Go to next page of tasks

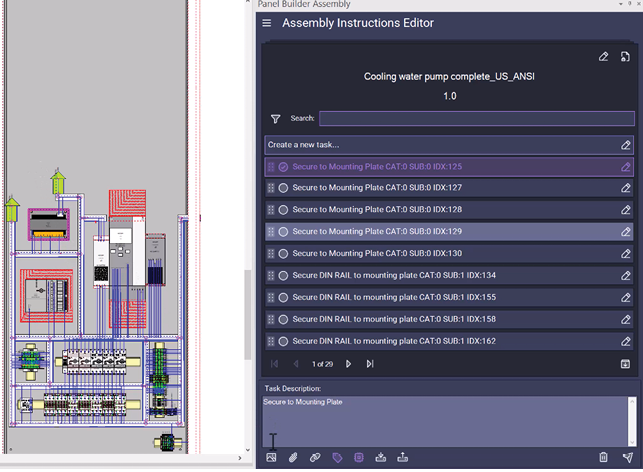[348, 364]
